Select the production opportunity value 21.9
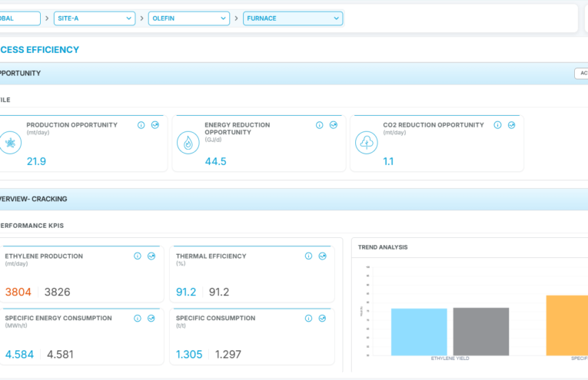The height and width of the screenshot is (380, 588). (36, 161)
